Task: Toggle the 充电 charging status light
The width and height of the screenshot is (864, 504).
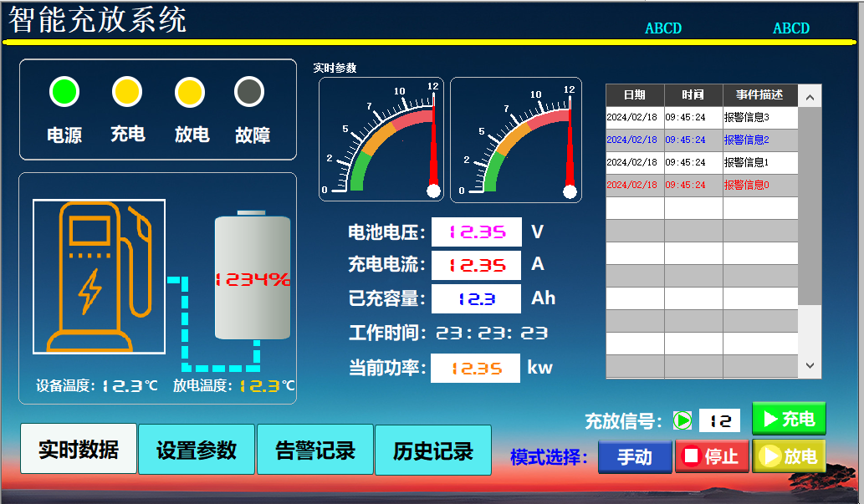Action: [125, 92]
